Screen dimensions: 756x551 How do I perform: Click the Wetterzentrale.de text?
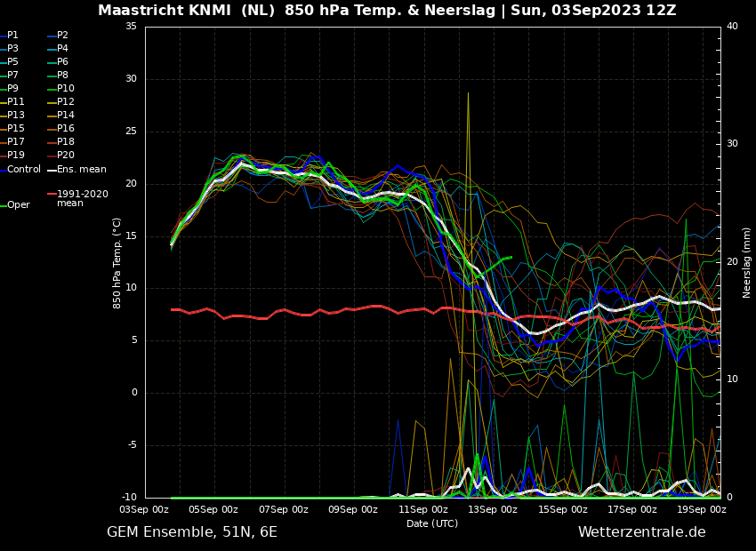click(x=641, y=532)
